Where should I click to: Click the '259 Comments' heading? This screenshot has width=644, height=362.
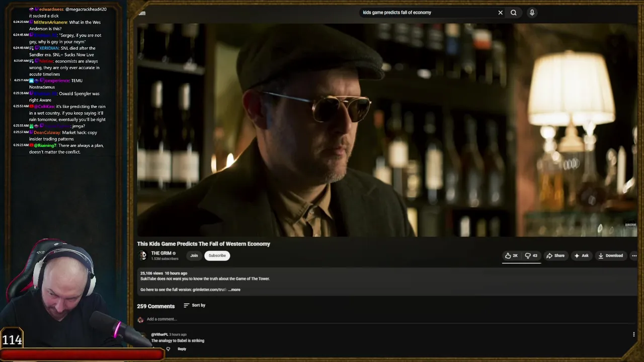[155, 306]
